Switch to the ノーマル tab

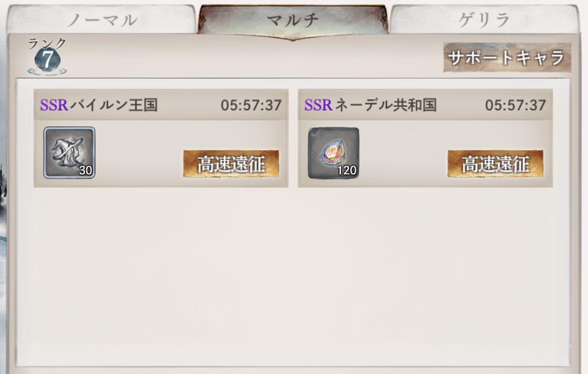(102, 19)
